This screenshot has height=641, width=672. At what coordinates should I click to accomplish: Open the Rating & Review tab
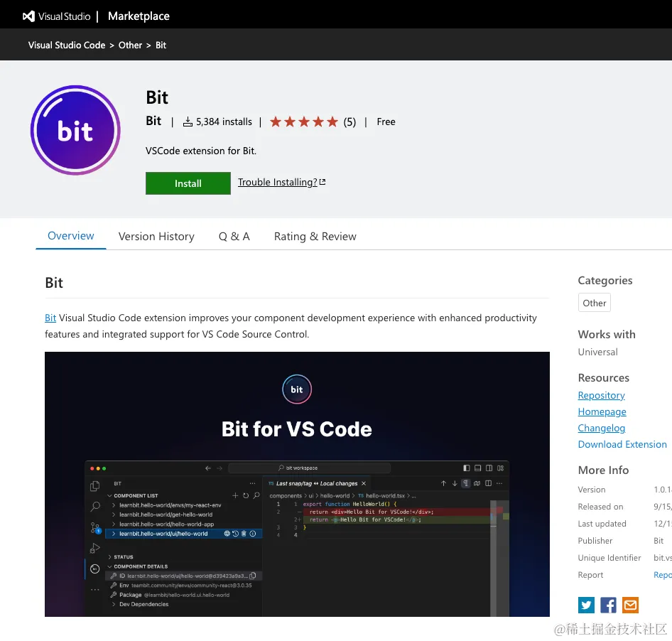[x=315, y=236]
